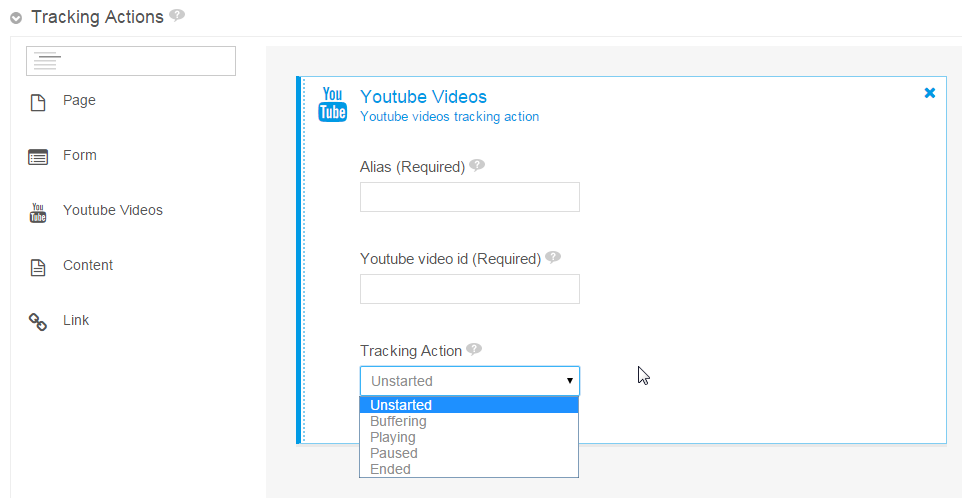Viewport: 962px width, 498px height.
Task: Click the small Youtube icon in sidebar
Action: (38, 213)
